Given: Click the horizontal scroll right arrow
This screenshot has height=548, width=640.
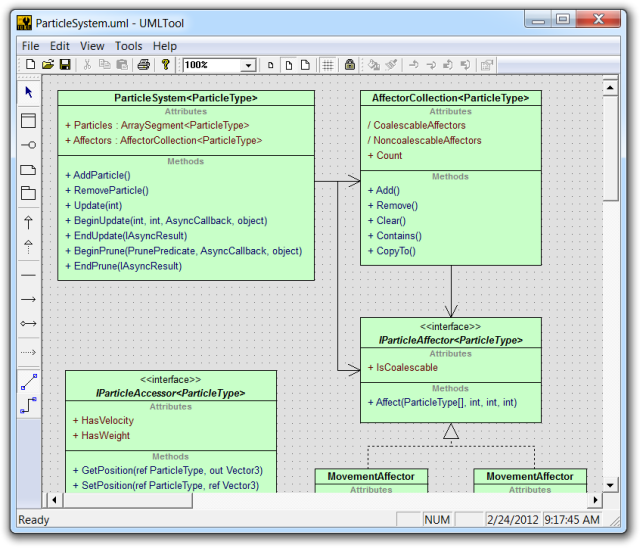Looking at the screenshot, I should 595,500.
